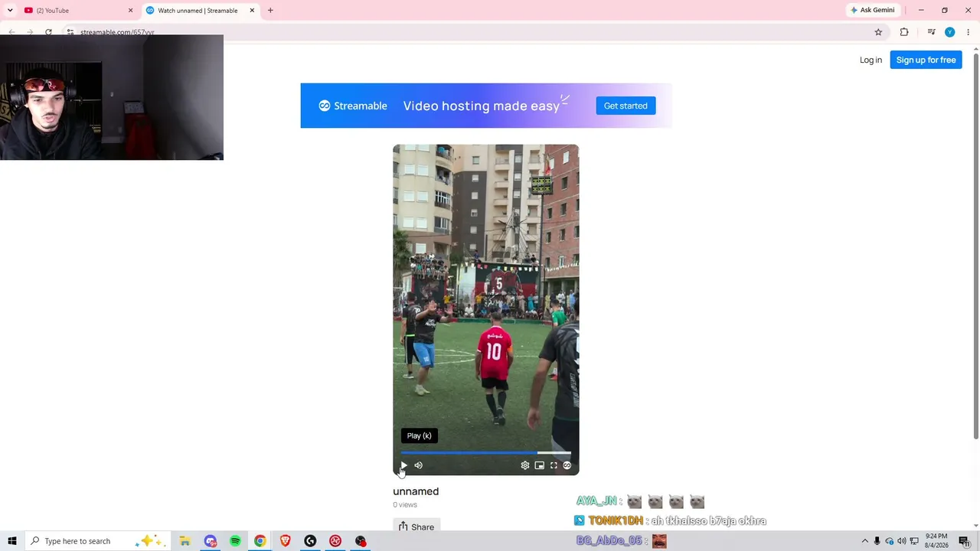This screenshot has height=551, width=980.
Task: Mute the video volume
Action: click(x=418, y=465)
